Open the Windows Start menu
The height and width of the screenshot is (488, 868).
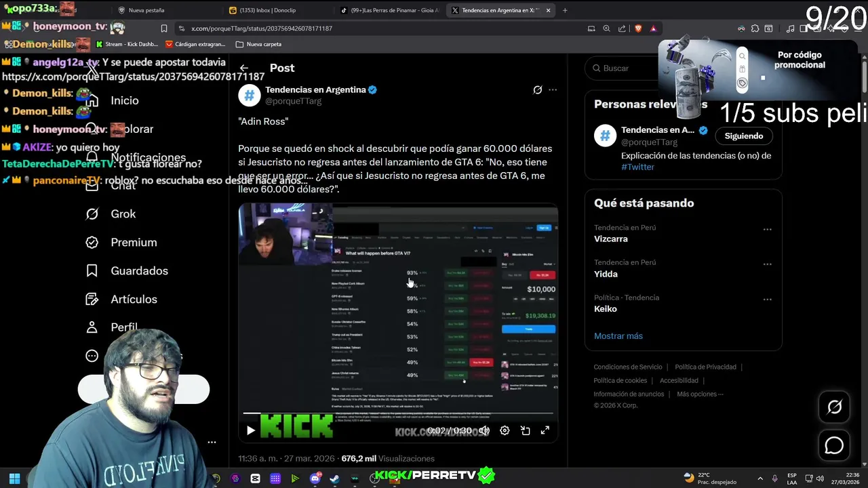click(x=14, y=479)
